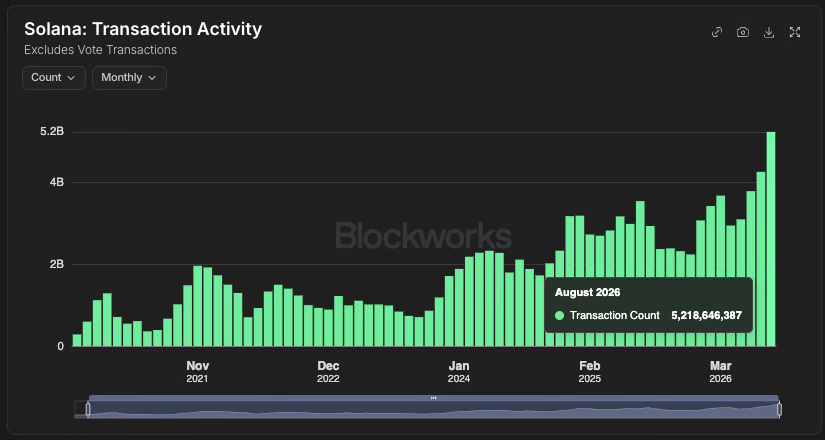The width and height of the screenshot is (825, 440).
Task: Open the Monthly interval dropdown
Action: [129, 78]
